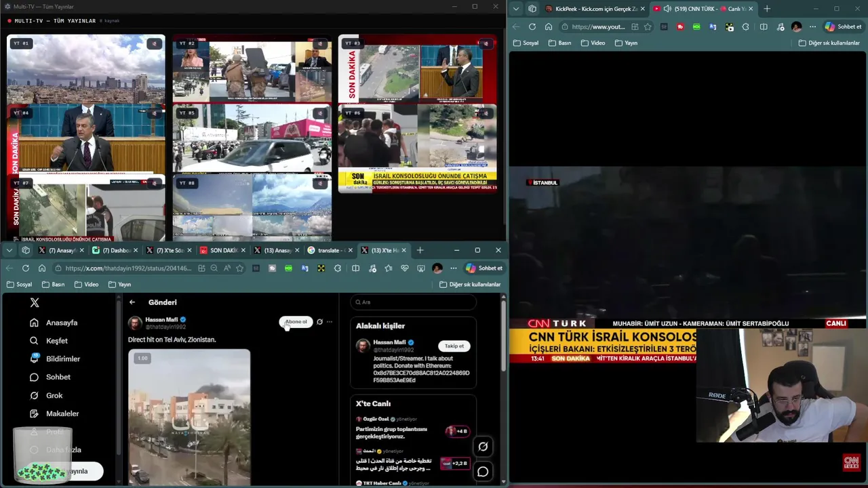
Task: Open split screen icon in x.com browser
Action: click(356, 268)
